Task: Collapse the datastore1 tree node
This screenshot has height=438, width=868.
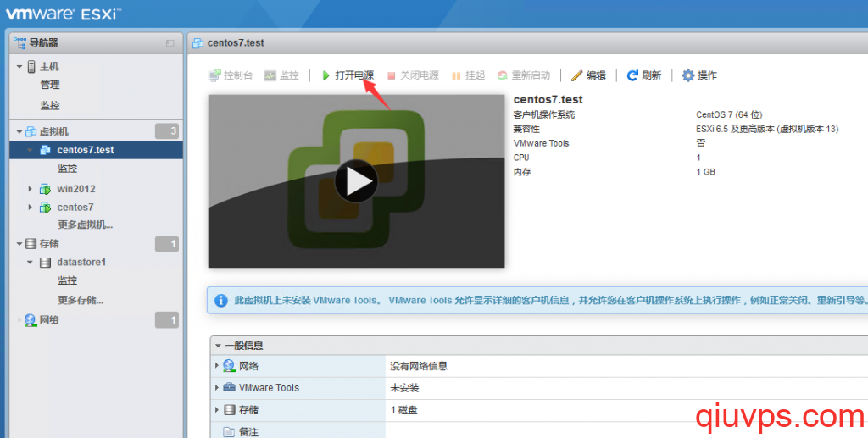Action: [30, 262]
